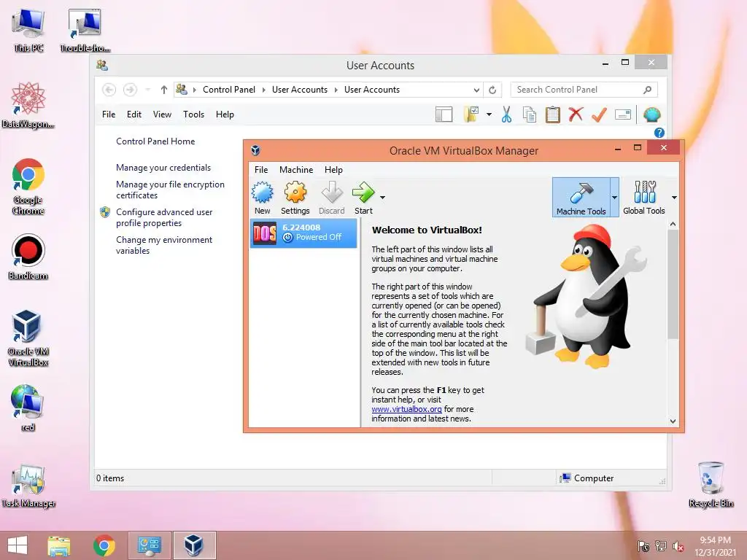
Task: Open VirtualBox Machine menu
Action: [x=296, y=169]
